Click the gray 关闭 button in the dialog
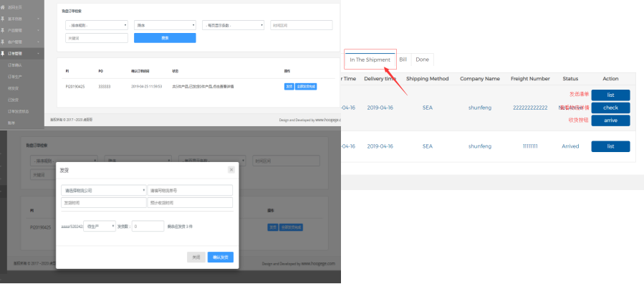The height and width of the screenshot is (284, 644). point(196,257)
